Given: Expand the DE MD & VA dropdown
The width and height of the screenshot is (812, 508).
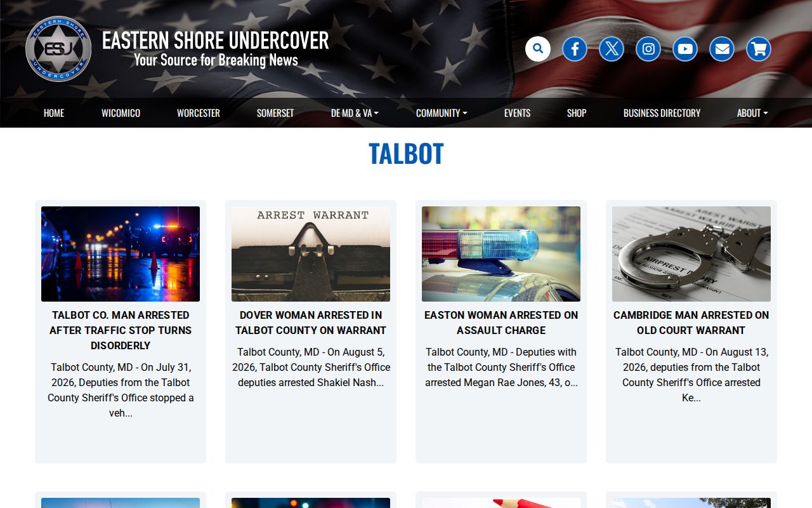Looking at the screenshot, I should [x=355, y=113].
